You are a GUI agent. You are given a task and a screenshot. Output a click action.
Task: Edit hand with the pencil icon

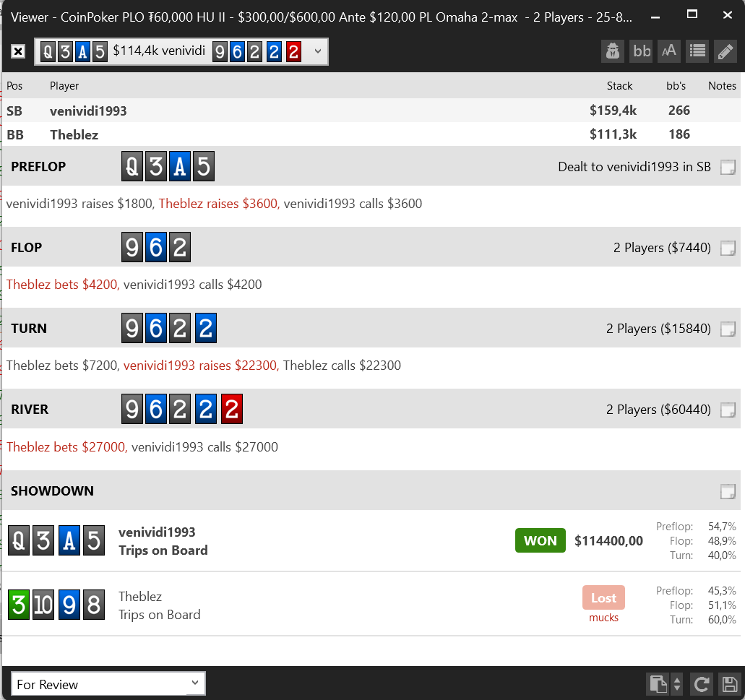pyautogui.click(x=725, y=51)
